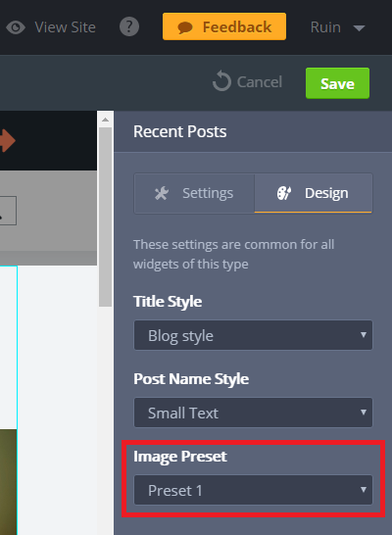392x535 pixels.
Task: Switch to the Design tab
Action: point(314,193)
